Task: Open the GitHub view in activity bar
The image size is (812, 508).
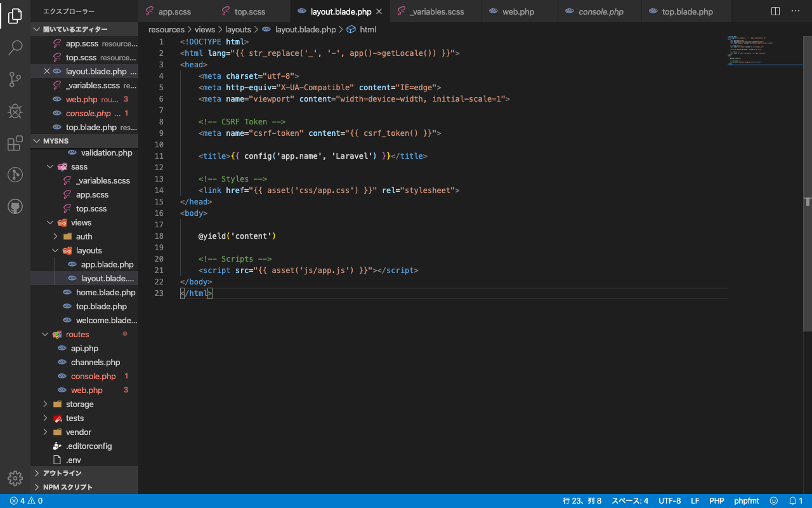Action: [x=15, y=206]
